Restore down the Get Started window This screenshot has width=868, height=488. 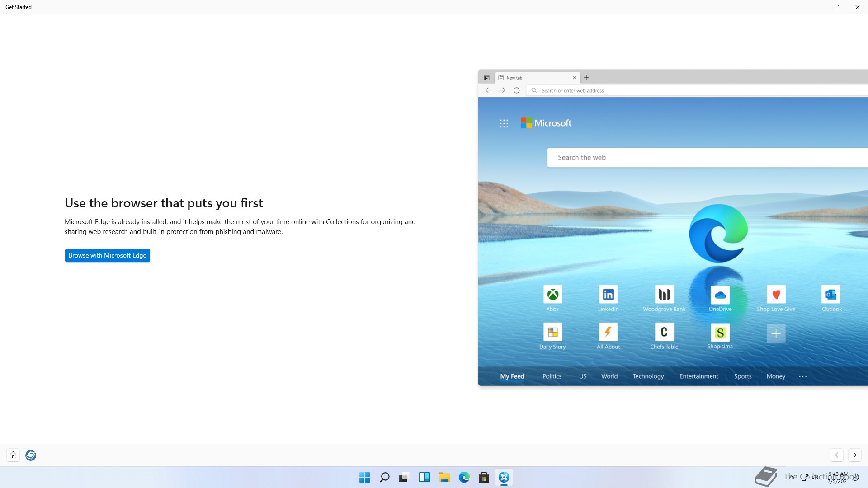tap(837, 7)
